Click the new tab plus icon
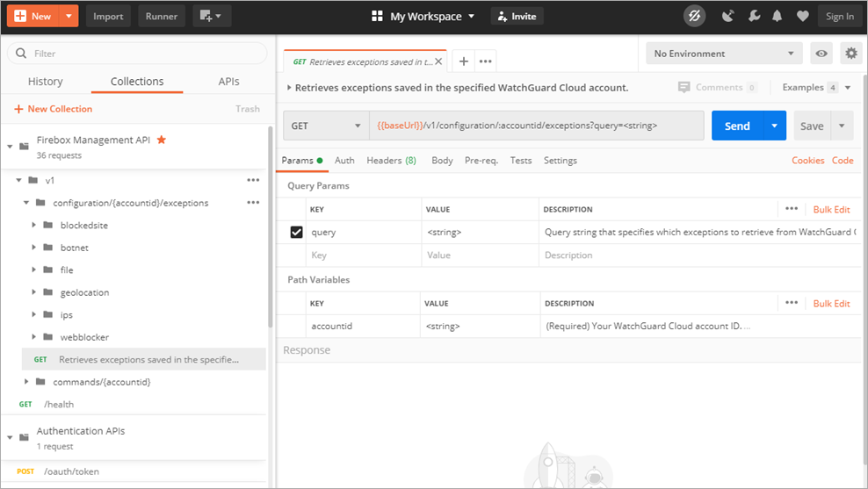This screenshot has height=489, width=868. [x=463, y=61]
